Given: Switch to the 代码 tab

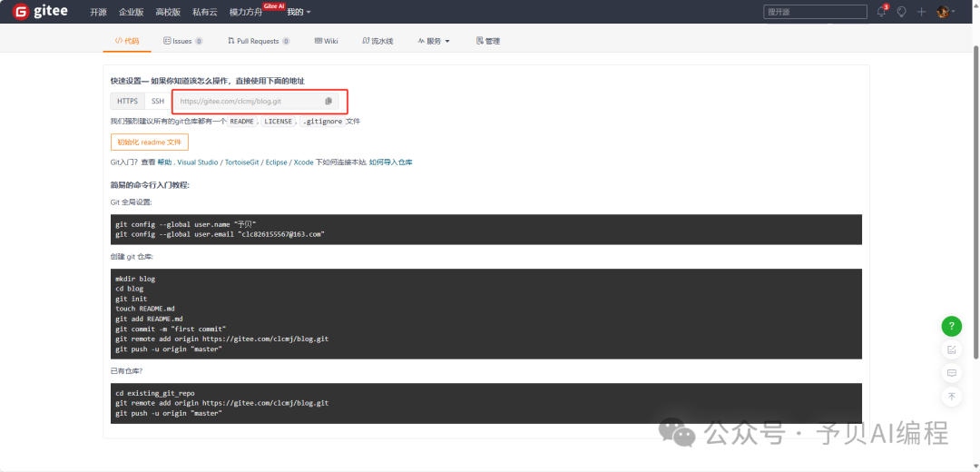Looking at the screenshot, I should 127,41.
